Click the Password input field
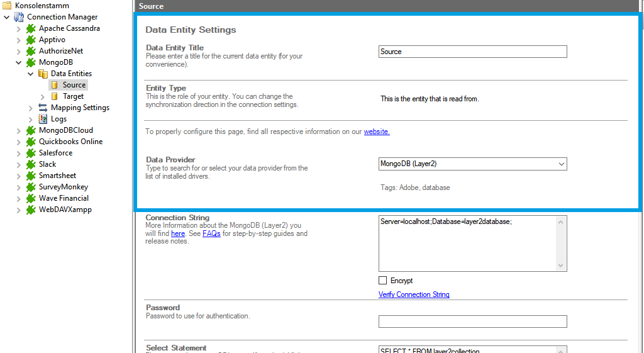The image size is (644, 353). pos(473,322)
